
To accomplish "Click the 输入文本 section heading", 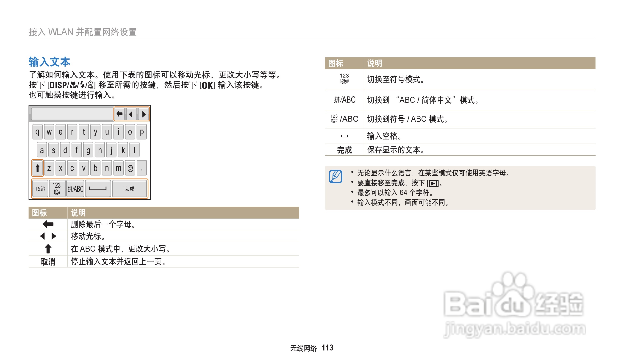I will pos(49,62).
